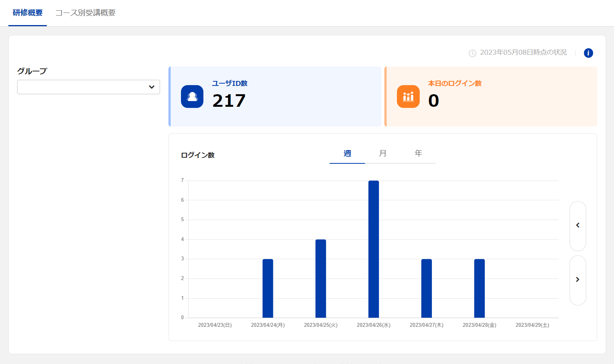Click the tallest bar for 2023/04/26(水)
The height and width of the screenshot is (364, 614).
point(374,249)
